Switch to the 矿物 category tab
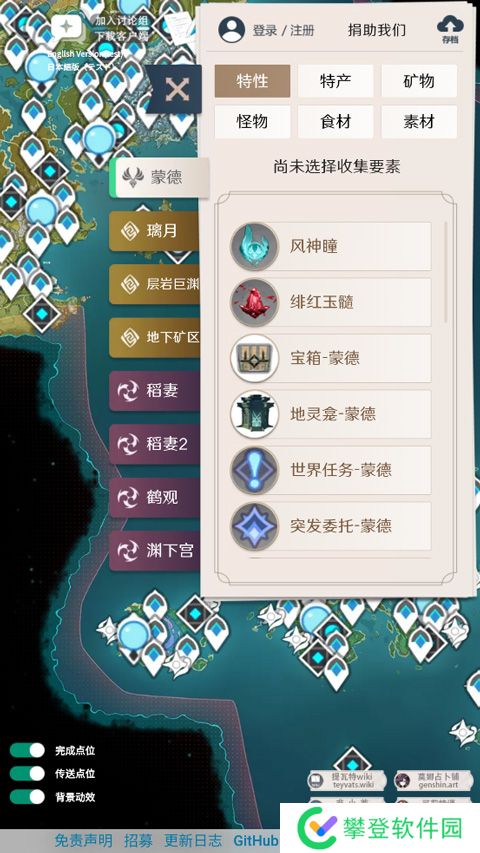 click(x=419, y=81)
